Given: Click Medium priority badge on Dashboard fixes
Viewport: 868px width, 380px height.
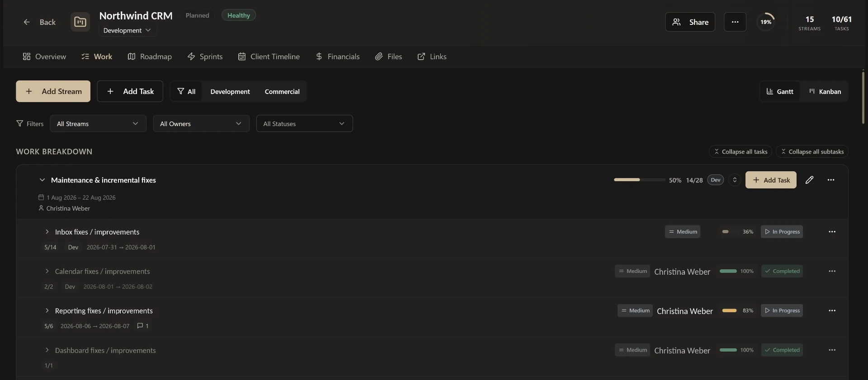Looking at the screenshot, I should pos(632,350).
